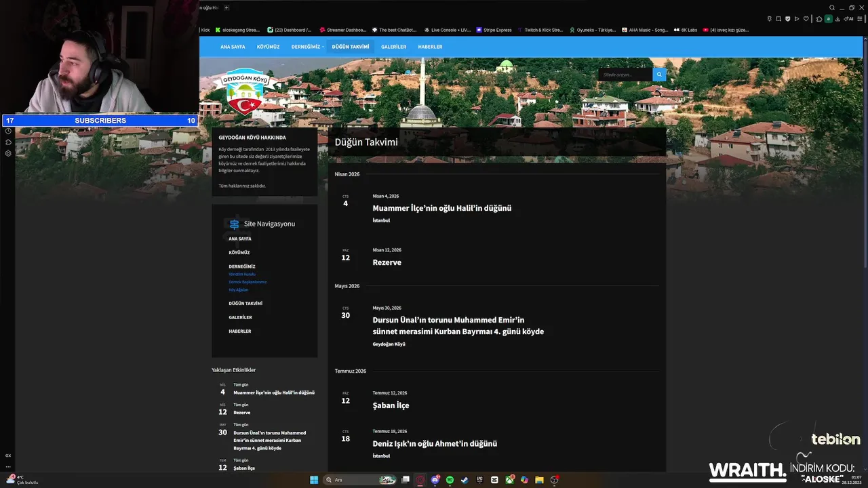Click the 'Temmuz 2026' month heading
The width and height of the screenshot is (868, 488).
[351, 371]
